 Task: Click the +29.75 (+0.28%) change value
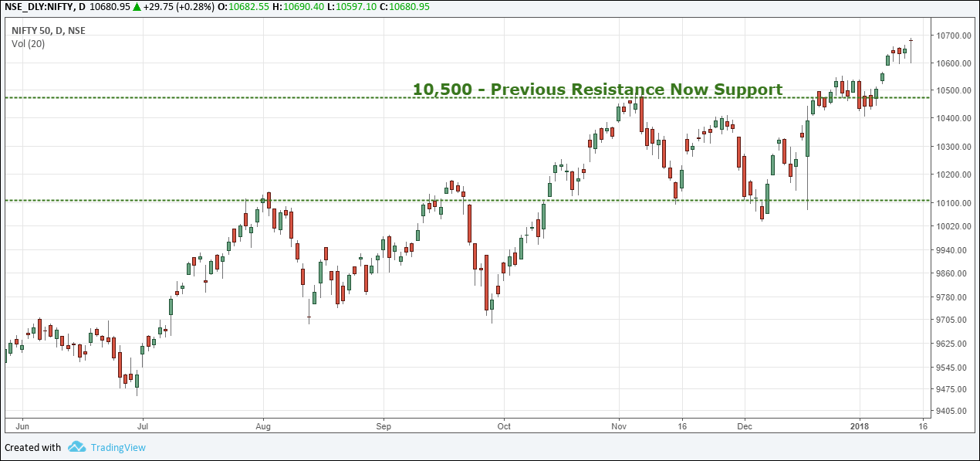click(x=179, y=7)
